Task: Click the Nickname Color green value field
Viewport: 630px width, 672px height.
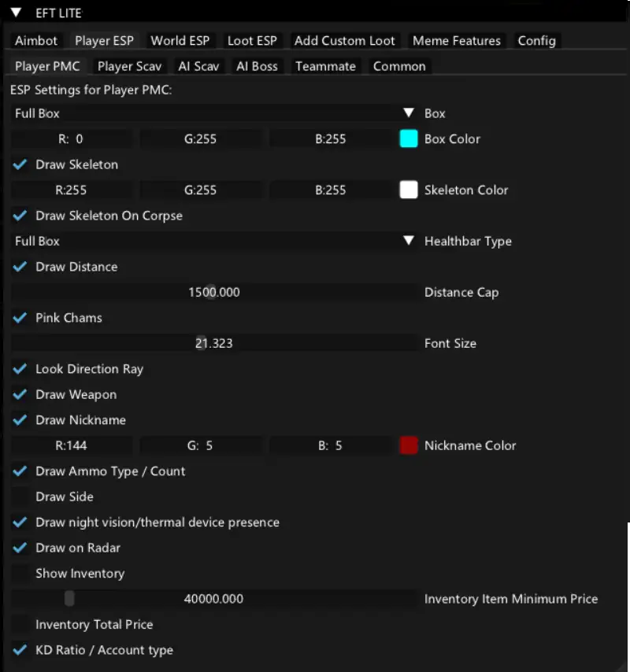Action: click(200, 445)
